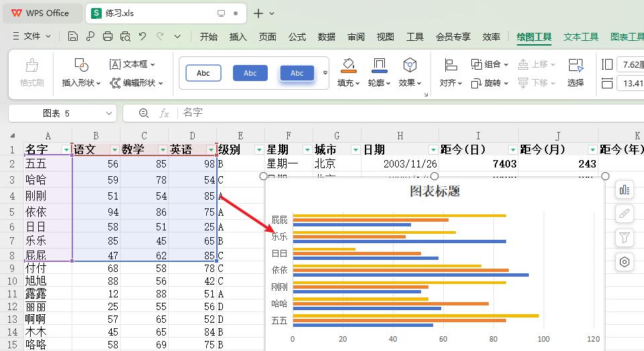Image resolution: width=644 pixels, height=351 pixels.
Task: Open the shape Effects tool
Action: tap(410, 73)
